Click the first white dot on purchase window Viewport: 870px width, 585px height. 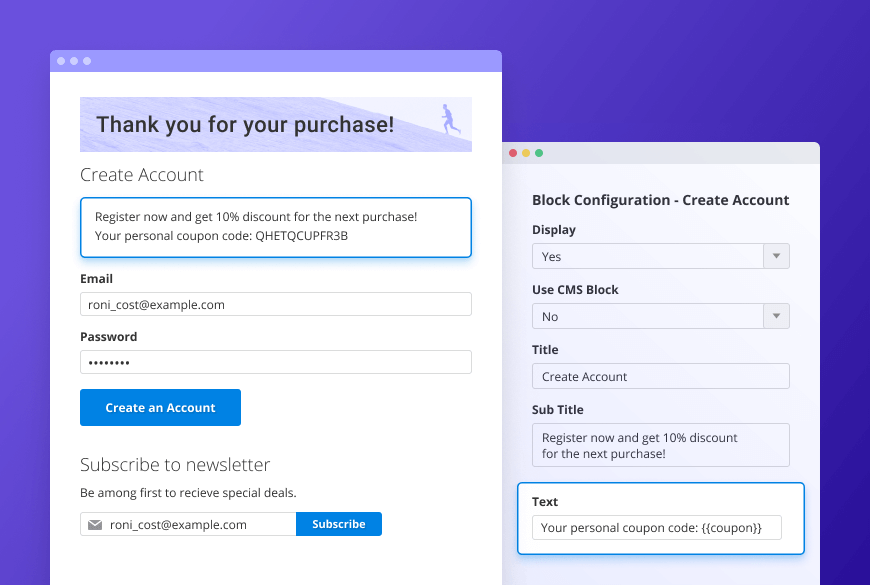coord(61,61)
